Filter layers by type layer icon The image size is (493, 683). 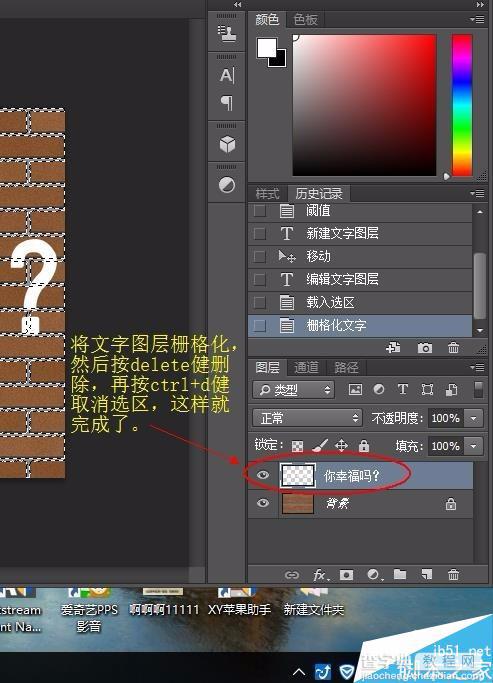point(402,389)
